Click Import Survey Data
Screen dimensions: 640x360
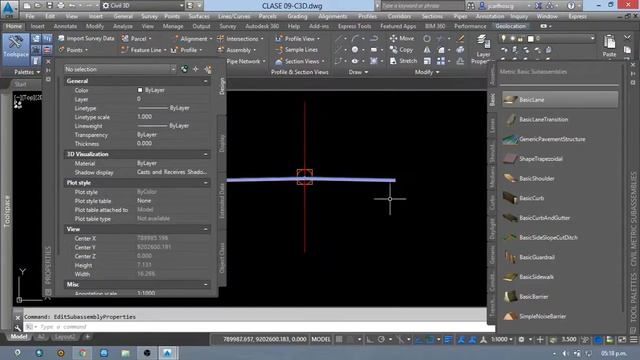86,38
